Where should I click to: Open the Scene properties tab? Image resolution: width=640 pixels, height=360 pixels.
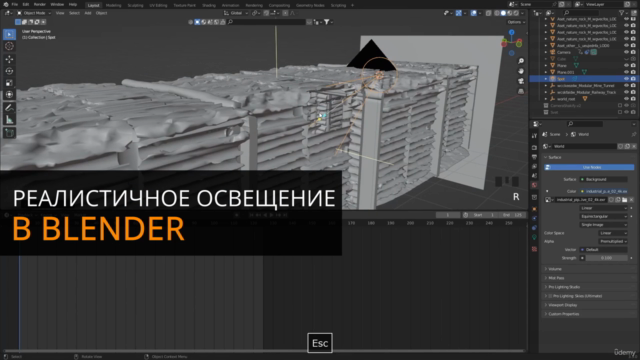click(x=534, y=176)
